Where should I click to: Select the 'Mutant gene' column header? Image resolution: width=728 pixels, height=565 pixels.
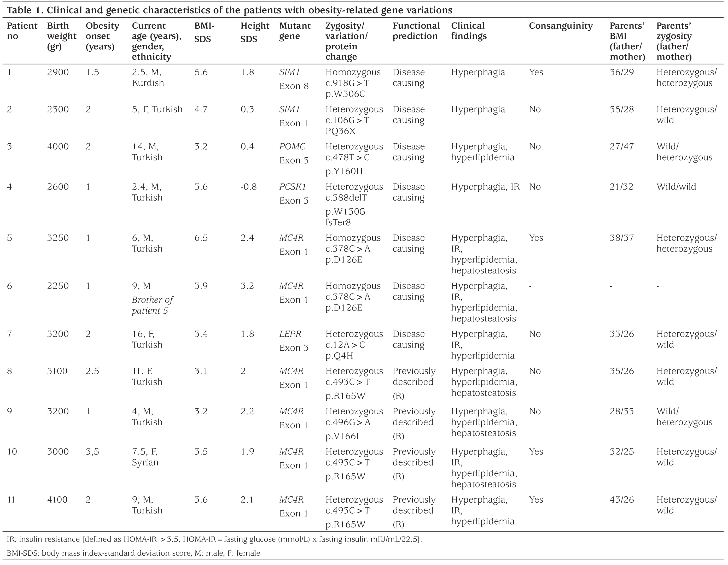tap(295, 31)
